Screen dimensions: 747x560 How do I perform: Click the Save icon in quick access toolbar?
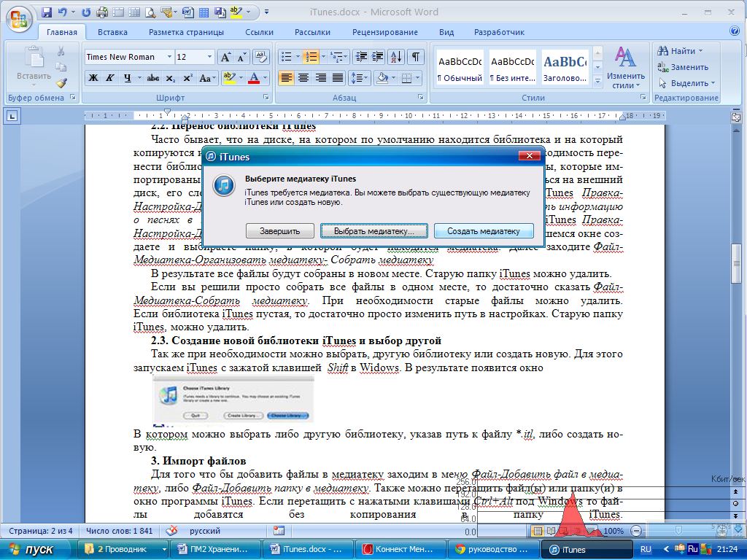pos(47,12)
